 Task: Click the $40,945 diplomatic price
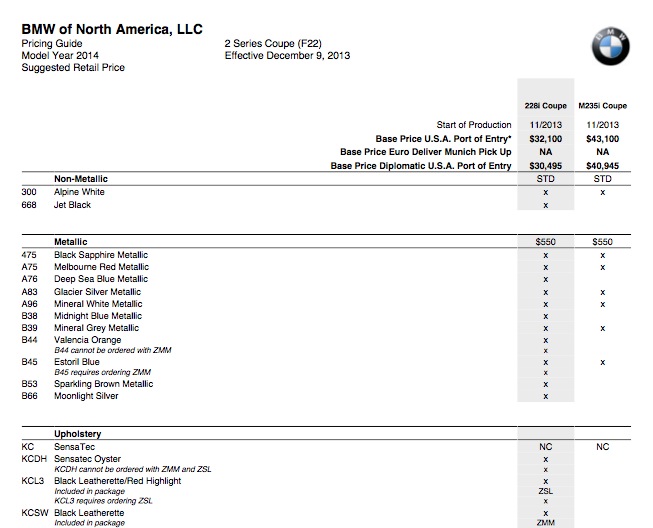[x=602, y=165]
